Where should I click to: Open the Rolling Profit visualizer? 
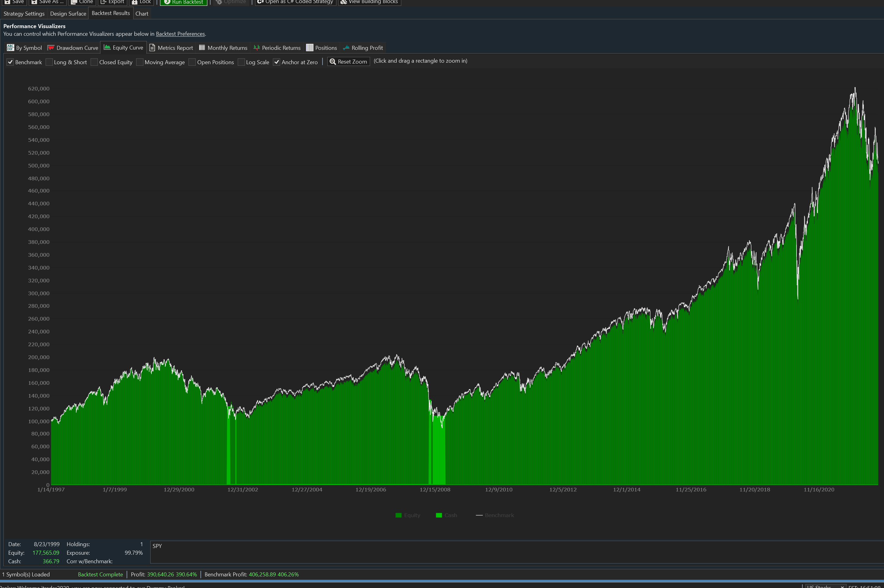pyautogui.click(x=362, y=48)
